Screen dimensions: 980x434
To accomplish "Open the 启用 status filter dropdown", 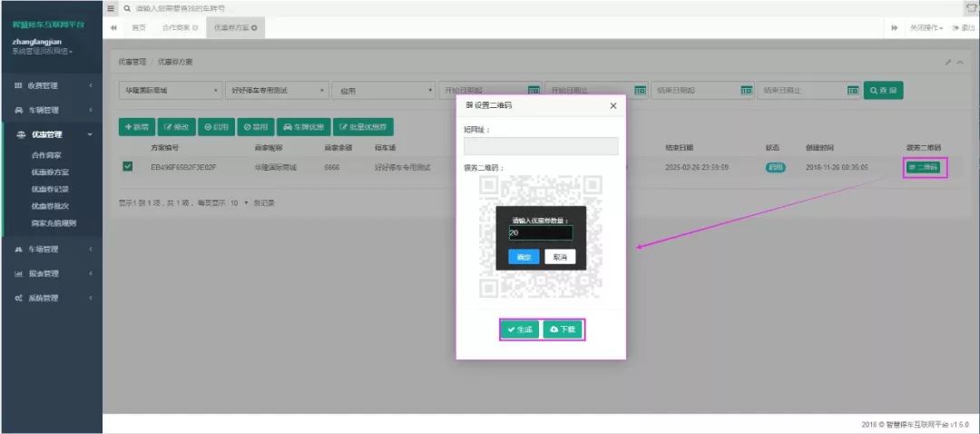I will pos(383,91).
